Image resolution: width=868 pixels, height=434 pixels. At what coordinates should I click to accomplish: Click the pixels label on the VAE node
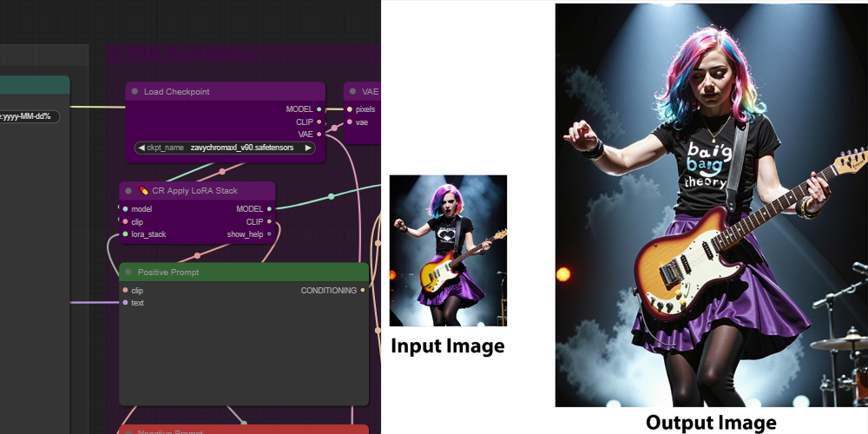point(365,109)
